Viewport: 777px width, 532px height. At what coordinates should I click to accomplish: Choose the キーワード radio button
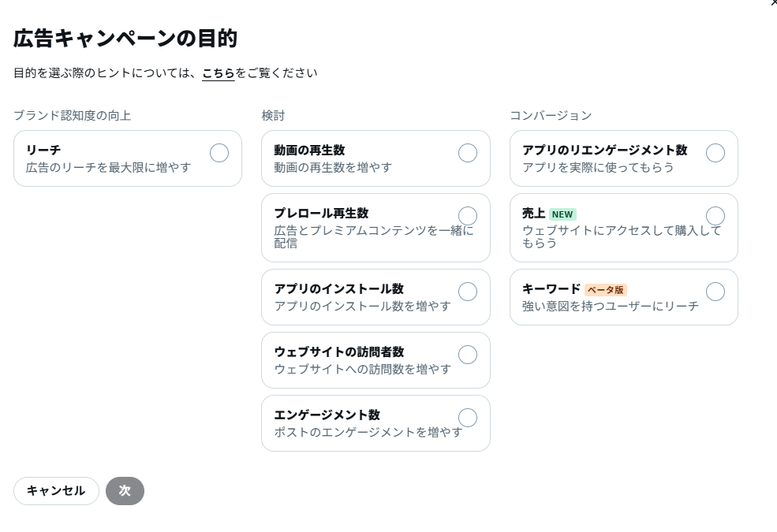pyautogui.click(x=715, y=292)
